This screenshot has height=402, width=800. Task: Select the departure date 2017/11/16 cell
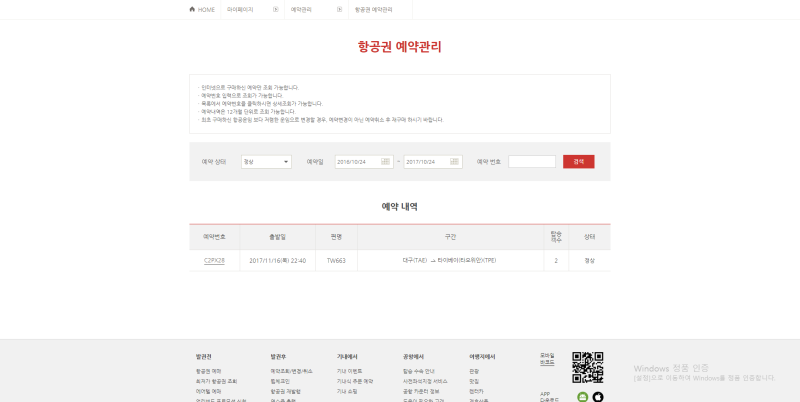[278, 261]
